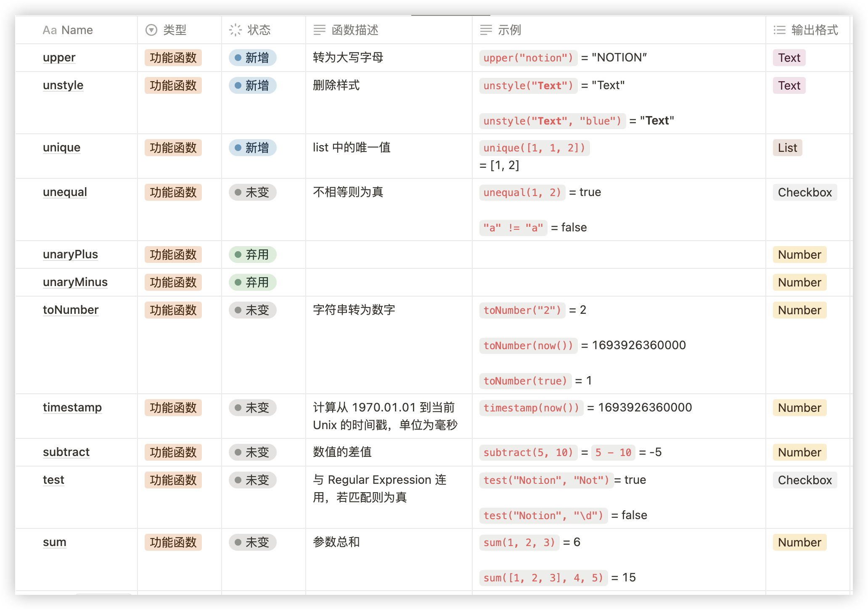The height and width of the screenshot is (610, 868).
Task: Click the text icon beside 示例 header
Action: (x=486, y=30)
